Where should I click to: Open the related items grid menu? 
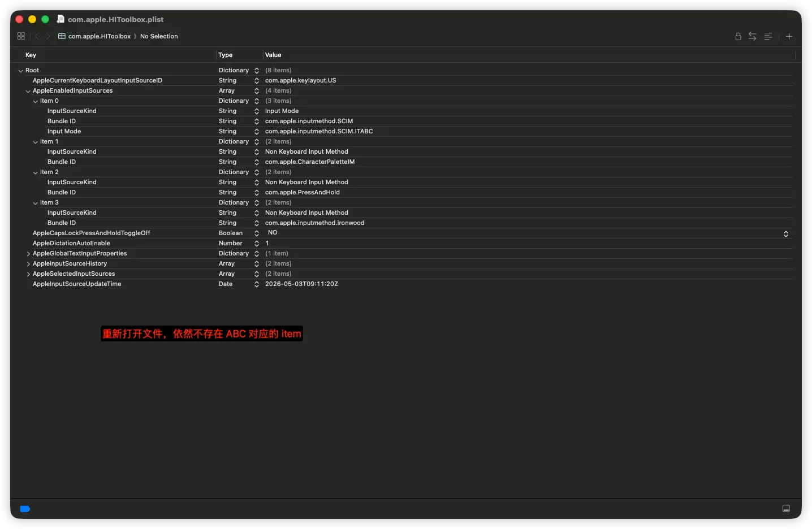point(21,36)
